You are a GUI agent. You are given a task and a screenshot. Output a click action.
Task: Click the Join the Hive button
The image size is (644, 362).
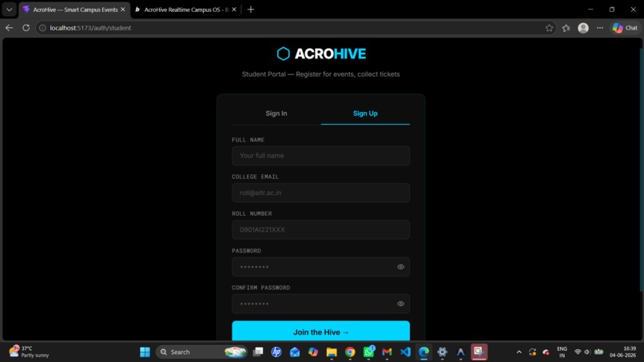(x=320, y=331)
